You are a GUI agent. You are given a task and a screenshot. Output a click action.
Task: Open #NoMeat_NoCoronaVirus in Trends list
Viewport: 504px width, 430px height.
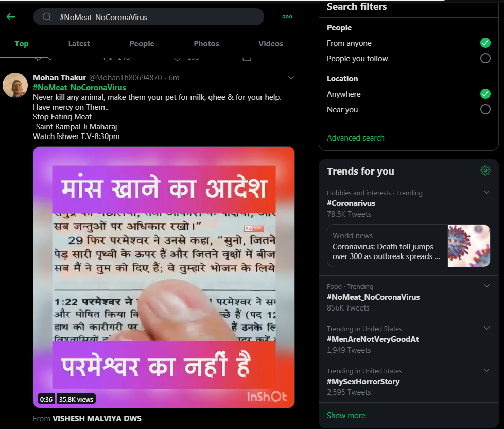(x=373, y=297)
